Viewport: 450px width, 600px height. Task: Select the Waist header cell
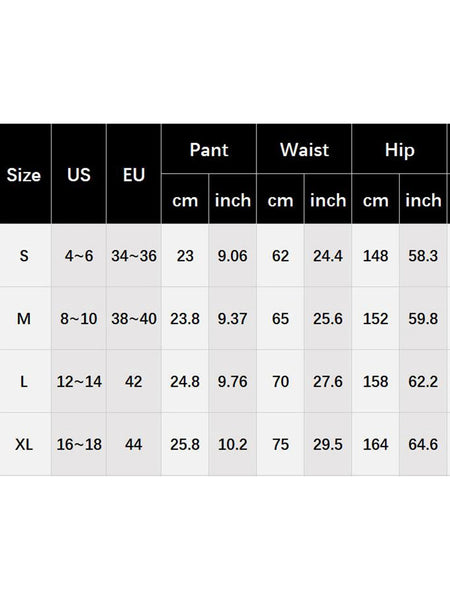[x=304, y=150]
